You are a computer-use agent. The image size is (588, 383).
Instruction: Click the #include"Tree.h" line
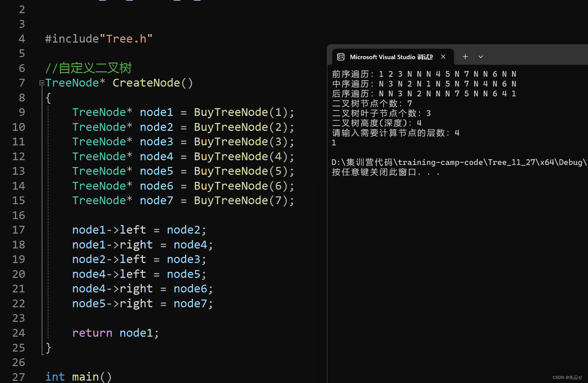click(x=99, y=39)
